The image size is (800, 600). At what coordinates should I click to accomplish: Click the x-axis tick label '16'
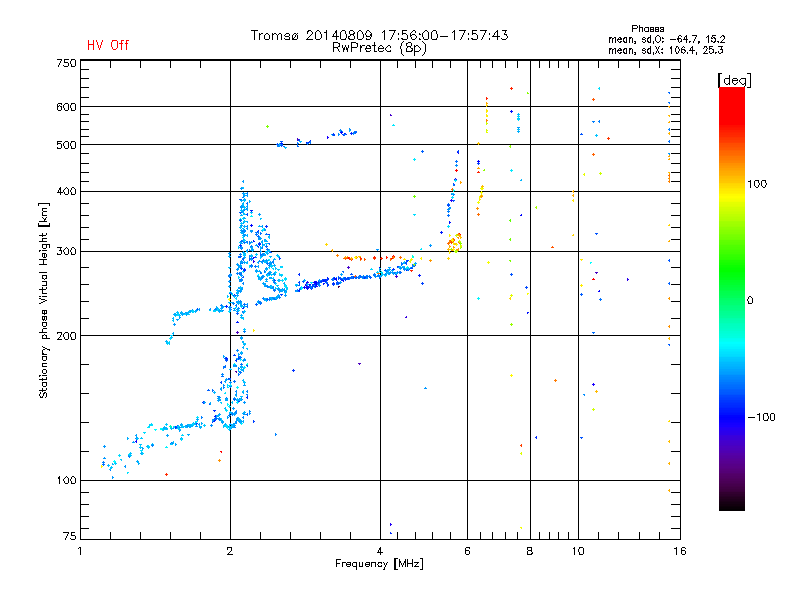click(x=680, y=551)
